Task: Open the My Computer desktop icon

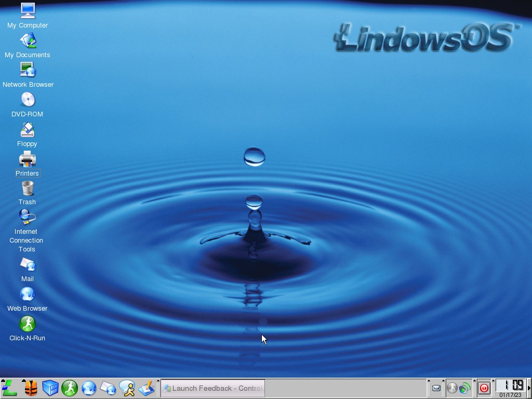Action: coord(28,11)
